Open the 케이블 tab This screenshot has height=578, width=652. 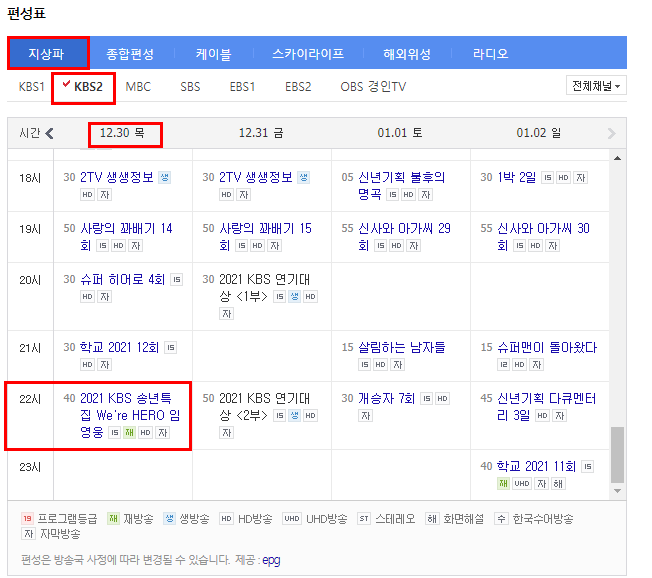[x=213, y=54]
